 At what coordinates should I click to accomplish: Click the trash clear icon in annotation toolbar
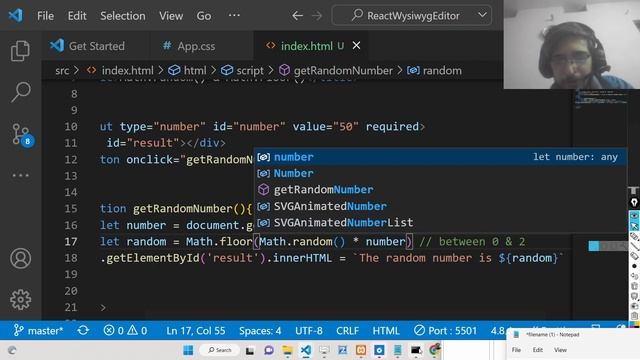(634, 286)
